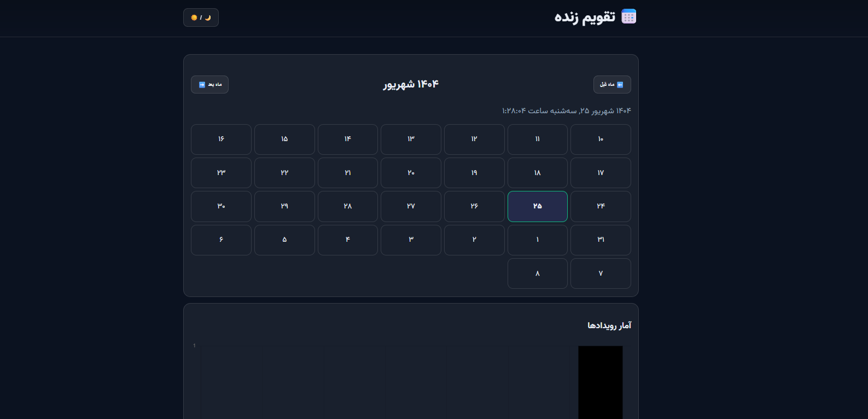Select next-month day ۵ (5) cell

(284, 240)
